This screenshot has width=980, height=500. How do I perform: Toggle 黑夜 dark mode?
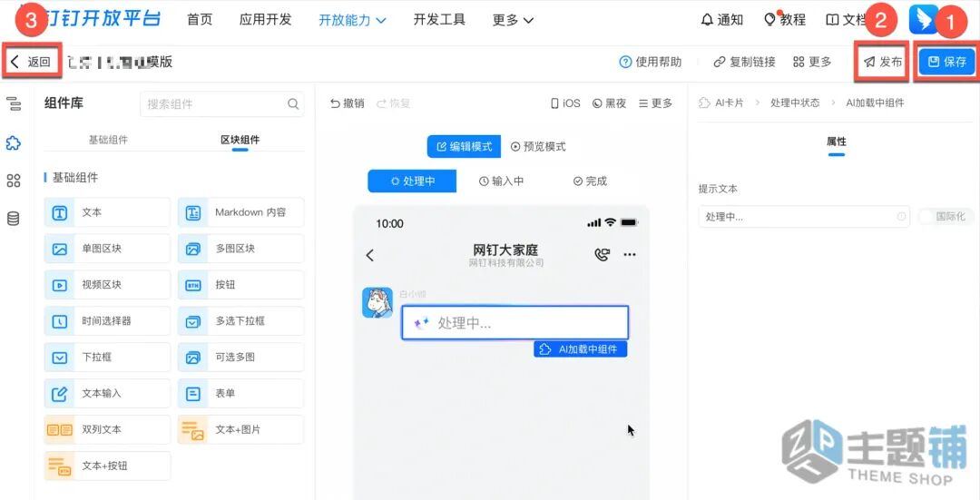(610, 103)
